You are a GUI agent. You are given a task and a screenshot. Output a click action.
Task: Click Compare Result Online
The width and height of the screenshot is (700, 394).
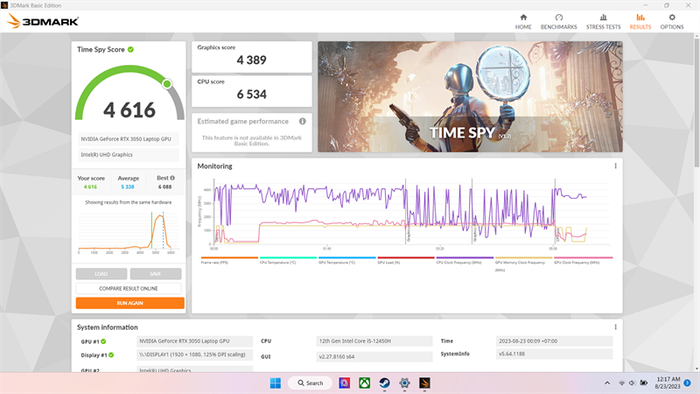click(129, 288)
